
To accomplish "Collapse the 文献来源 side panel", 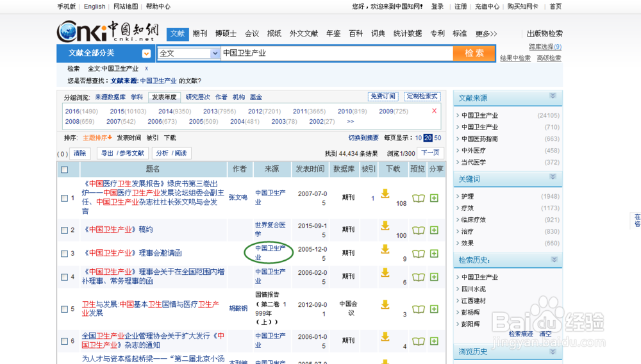I will click(x=553, y=96).
